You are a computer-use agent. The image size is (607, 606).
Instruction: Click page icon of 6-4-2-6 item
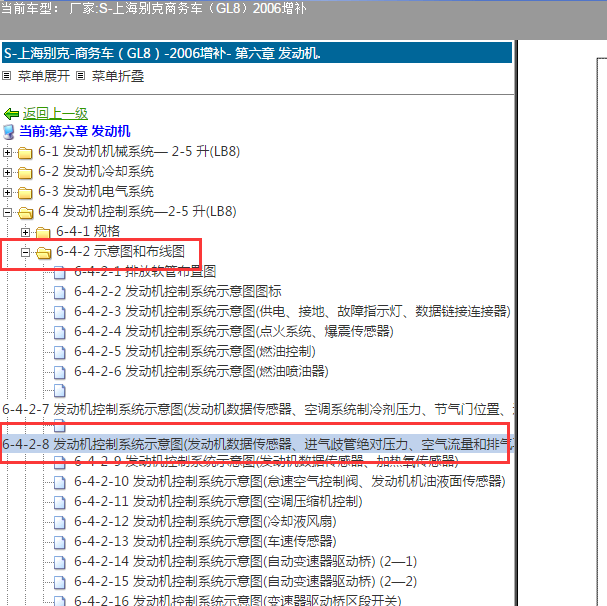tap(60, 373)
